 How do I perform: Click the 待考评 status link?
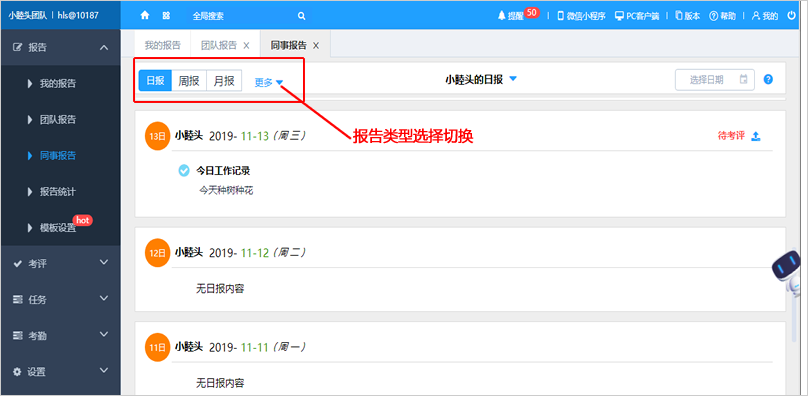coord(731,136)
